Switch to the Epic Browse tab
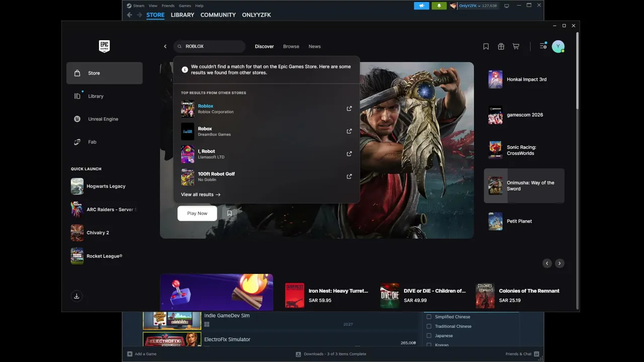Viewport: 644px width, 362px height. (x=291, y=46)
